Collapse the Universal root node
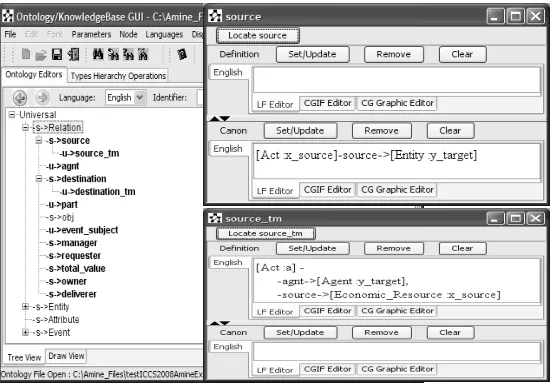The width and height of the screenshot is (550, 384). pos(12,114)
